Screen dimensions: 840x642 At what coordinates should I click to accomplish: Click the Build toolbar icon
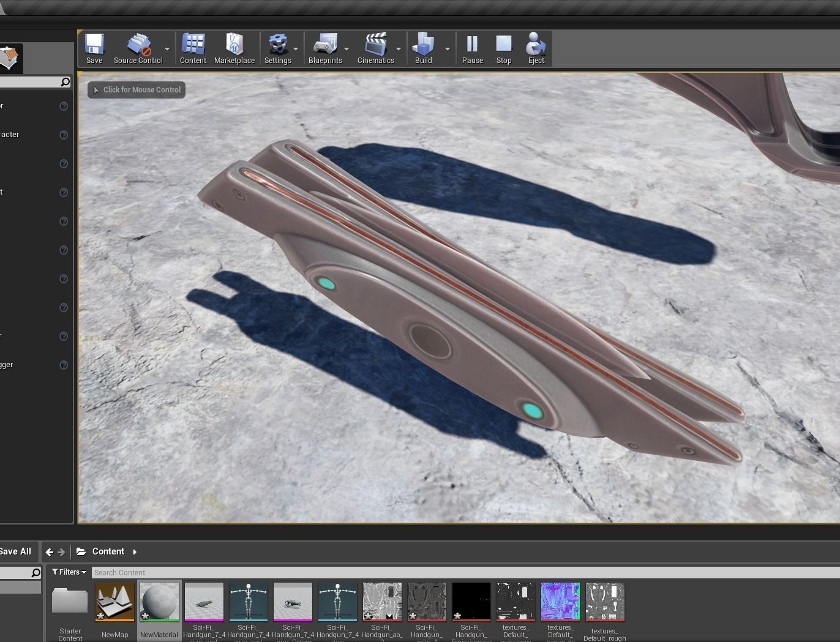coord(423,48)
